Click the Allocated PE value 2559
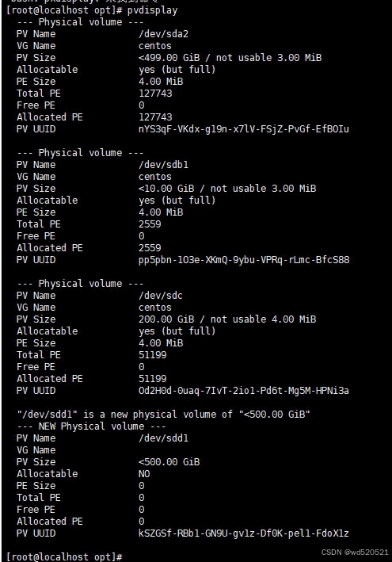 [x=150, y=248]
